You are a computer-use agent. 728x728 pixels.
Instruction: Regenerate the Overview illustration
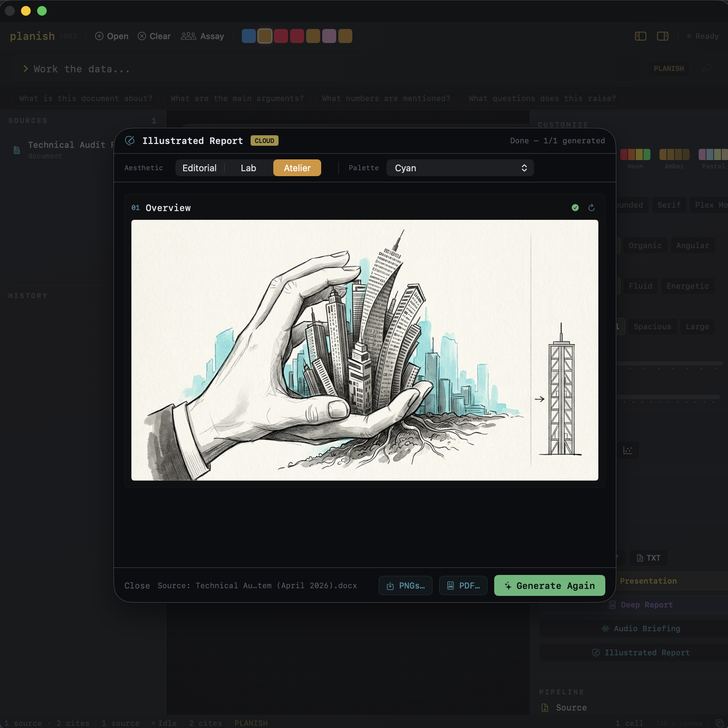point(591,208)
